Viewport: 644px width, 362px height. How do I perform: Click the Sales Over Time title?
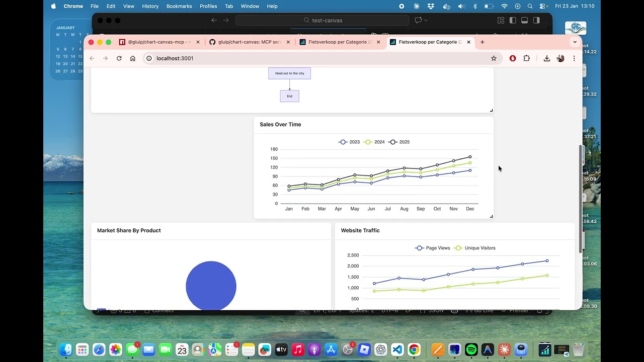click(280, 124)
